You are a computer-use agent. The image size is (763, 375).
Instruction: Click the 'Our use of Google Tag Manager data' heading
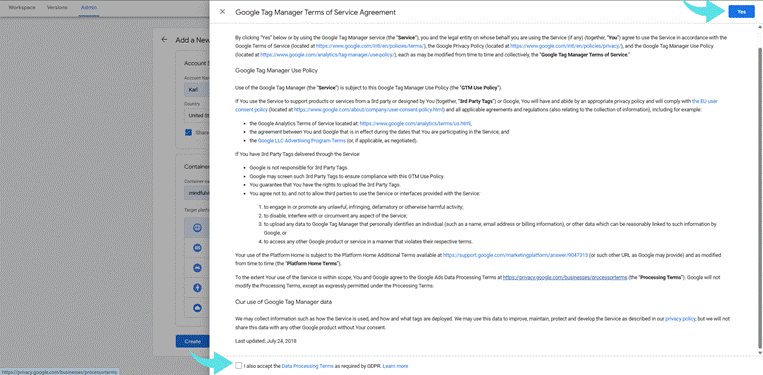click(x=284, y=302)
